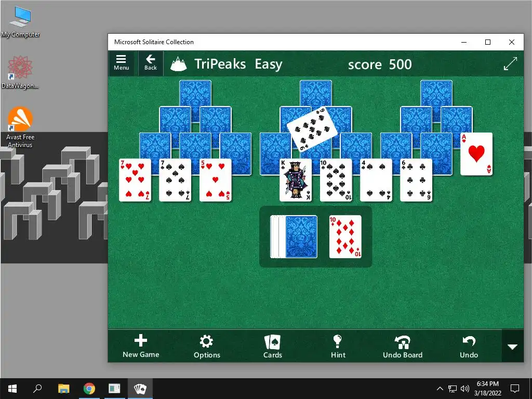This screenshot has width=532, height=399.
Task: Launch Avast Free Antivirus desktop shortcut
Action: pos(20,127)
